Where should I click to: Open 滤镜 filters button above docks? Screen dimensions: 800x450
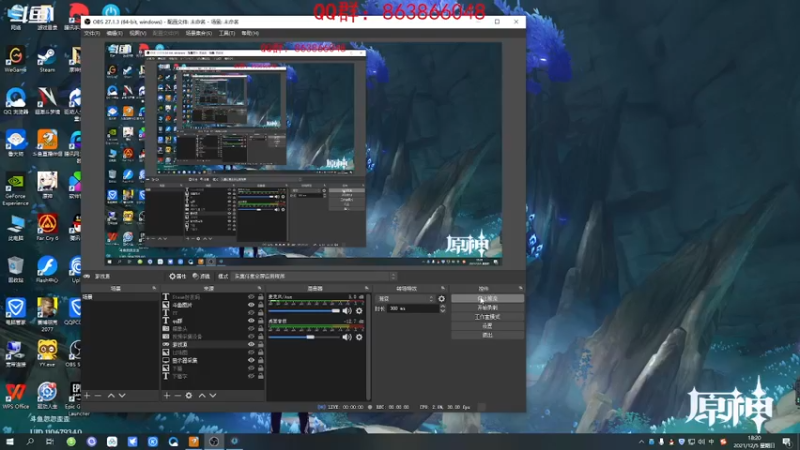click(x=202, y=276)
